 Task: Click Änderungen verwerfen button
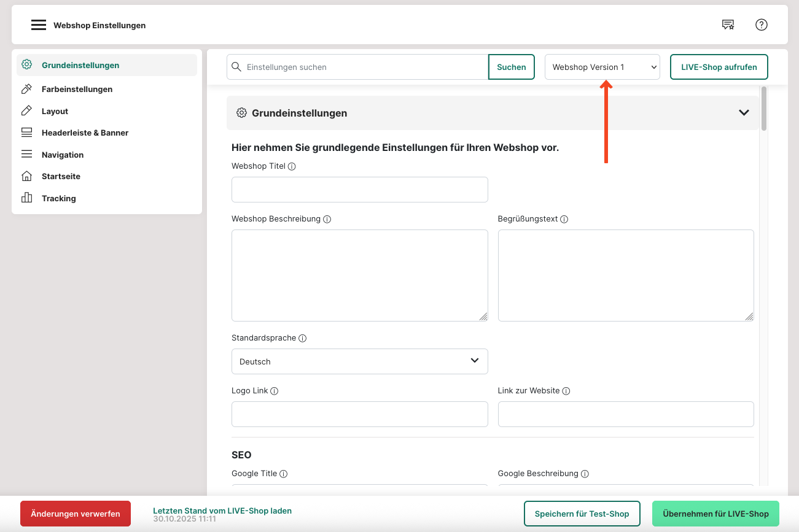76,514
